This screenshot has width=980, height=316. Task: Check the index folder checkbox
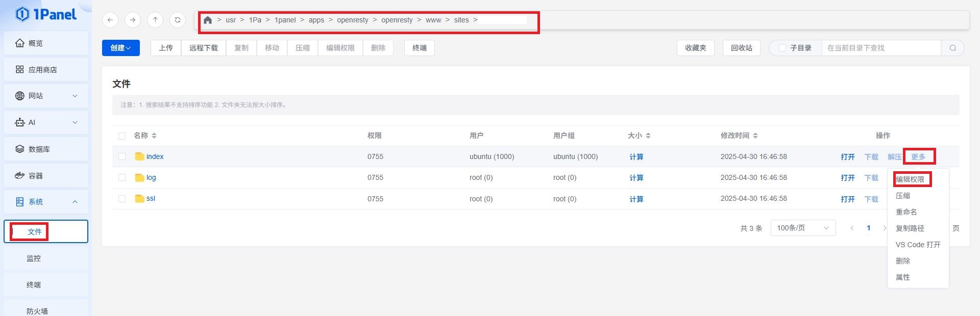tap(122, 156)
